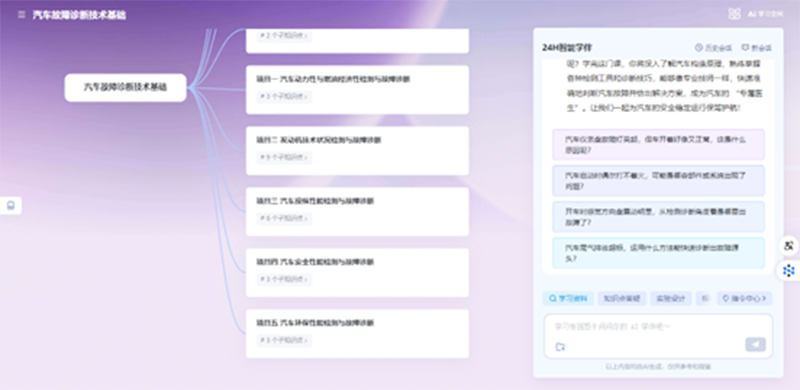Select root node 汽车故障诊断技术基础
Image resolution: width=800 pixels, height=390 pixels.
[x=126, y=87]
